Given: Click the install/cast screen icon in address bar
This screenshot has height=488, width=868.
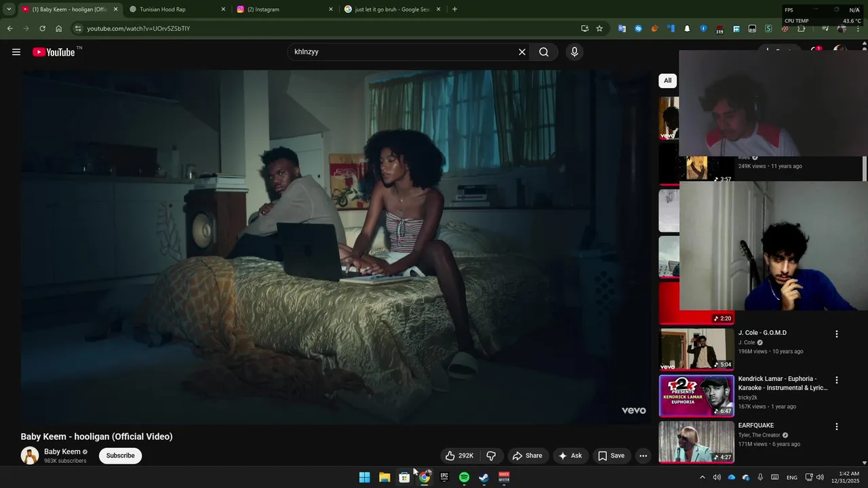Looking at the screenshot, I should point(585,28).
